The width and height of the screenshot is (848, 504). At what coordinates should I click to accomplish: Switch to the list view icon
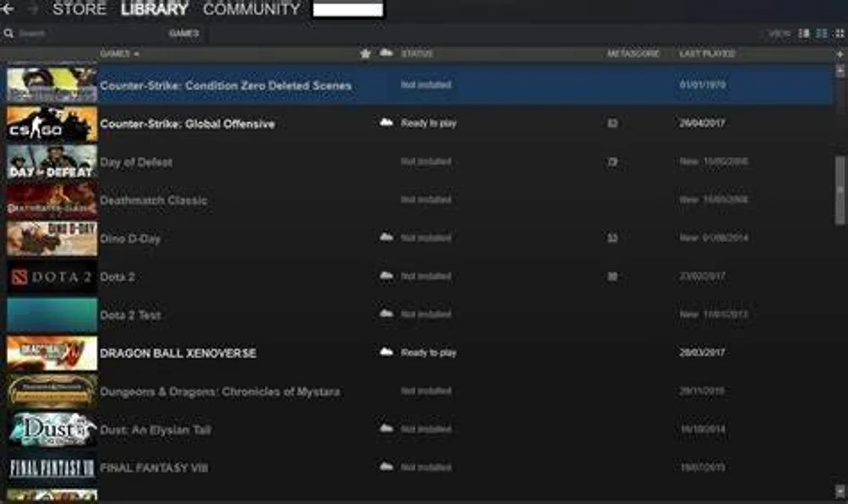(821, 34)
